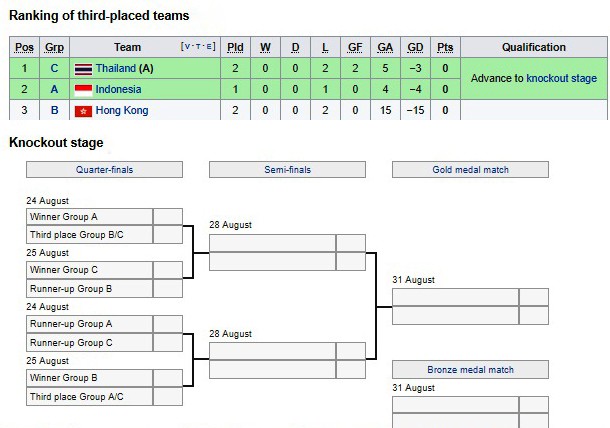Click the GD column header abbreviation

click(415, 47)
